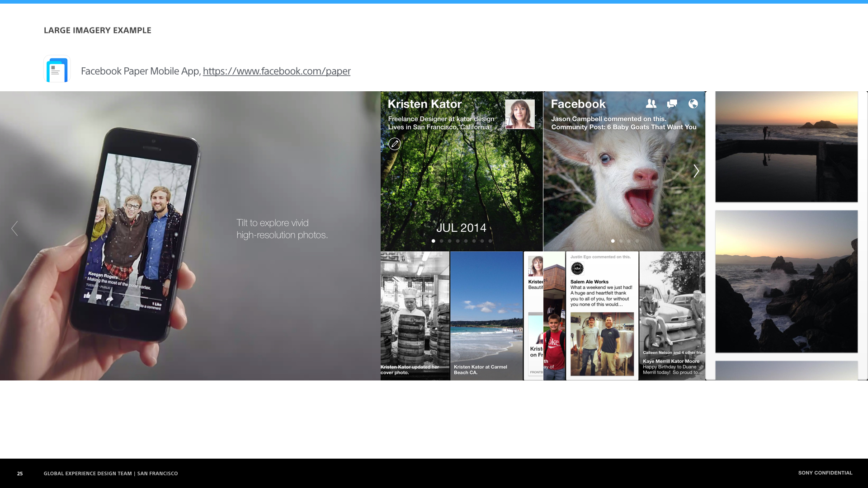Image resolution: width=868 pixels, height=488 pixels.
Task: Click page number 25 in footer
Action: click(x=20, y=474)
